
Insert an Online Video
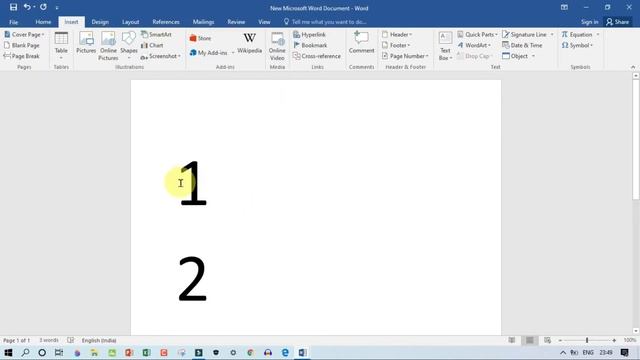click(x=277, y=46)
